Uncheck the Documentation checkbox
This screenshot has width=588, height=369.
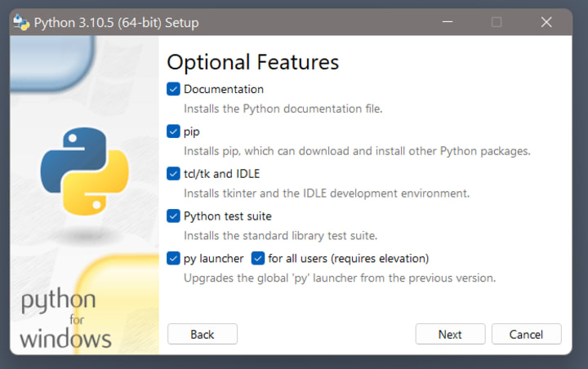click(173, 89)
